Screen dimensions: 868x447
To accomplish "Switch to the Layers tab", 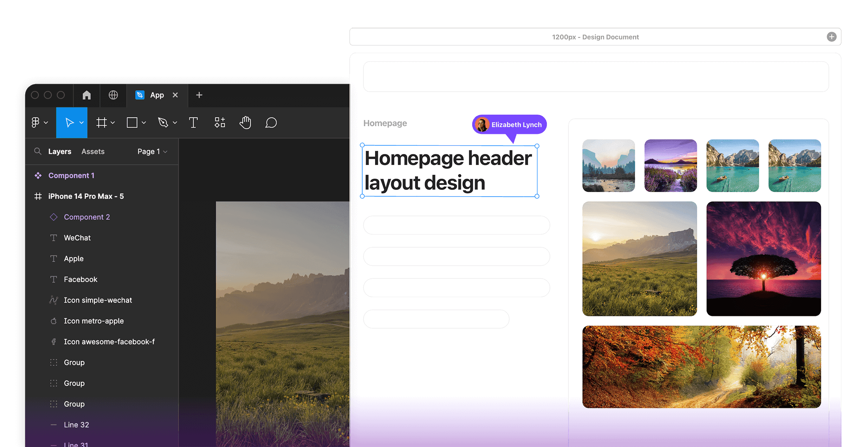I will [60, 152].
